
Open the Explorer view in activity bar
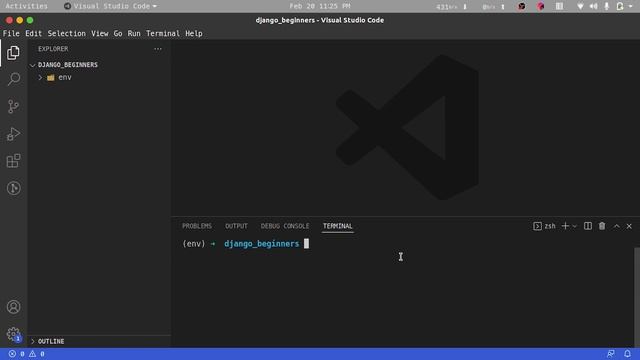[x=13, y=53]
